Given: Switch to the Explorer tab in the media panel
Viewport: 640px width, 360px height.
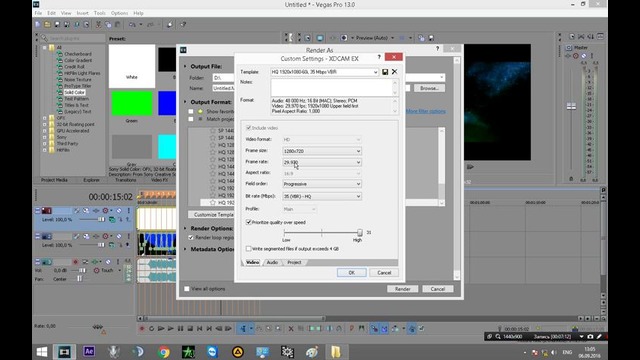Looking at the screenshot, I should (91, 180).
